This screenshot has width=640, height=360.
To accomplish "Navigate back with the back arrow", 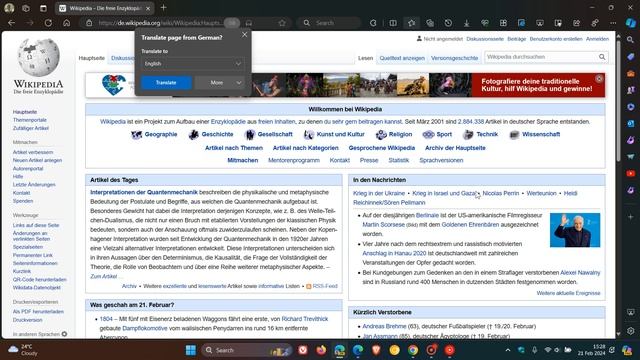I will pyautogui.click(x=11, y=23).
